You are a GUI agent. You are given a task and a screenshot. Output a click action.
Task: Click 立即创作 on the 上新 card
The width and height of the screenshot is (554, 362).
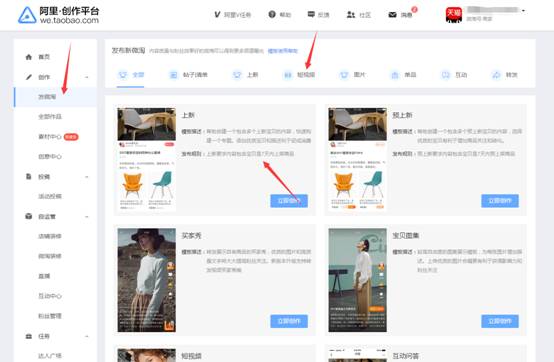pos(289,201)
